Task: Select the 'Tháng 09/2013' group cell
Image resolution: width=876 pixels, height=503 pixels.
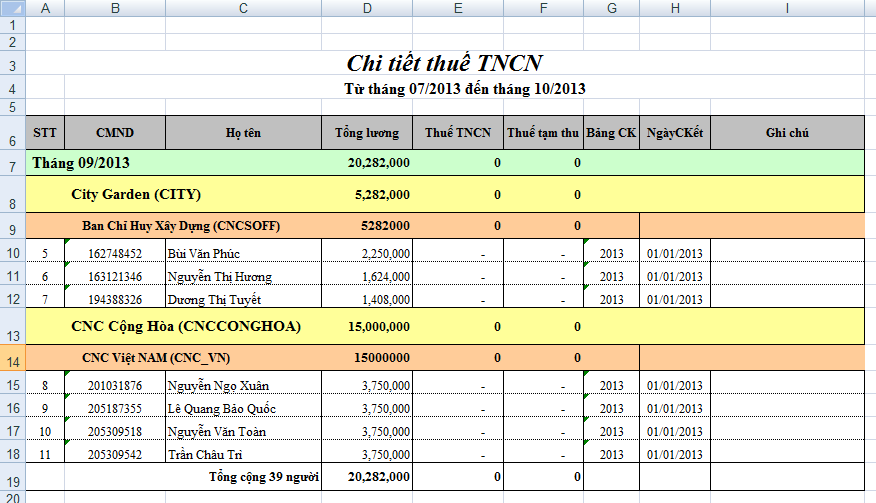Action: (x=81, y=162)
